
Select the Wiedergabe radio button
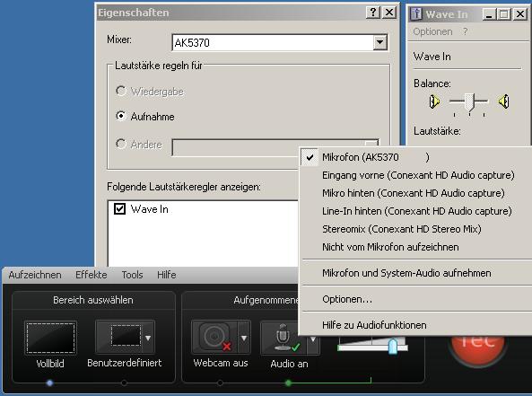coord(121,91)
